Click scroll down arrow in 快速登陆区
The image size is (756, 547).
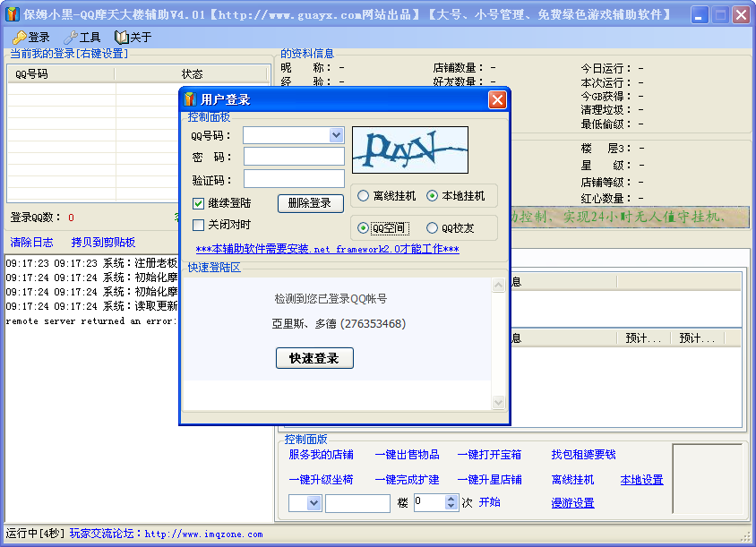(x=499, y=402)
